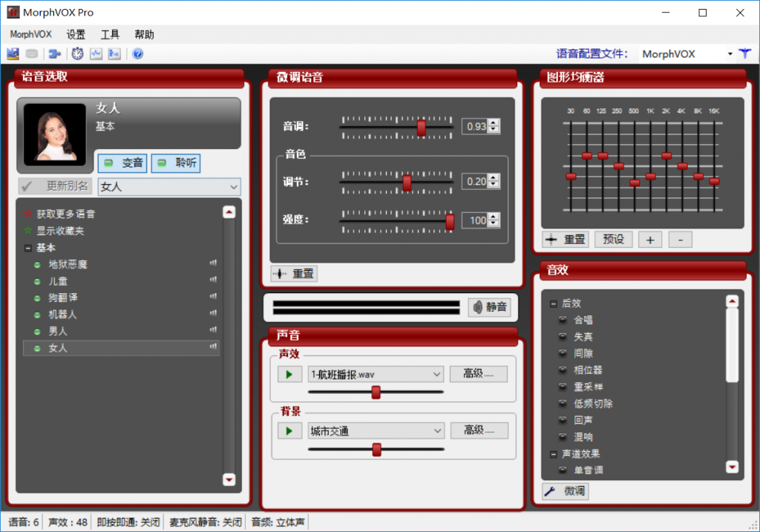760x532 pixels.
Task: Click the puzzle piece plugin icon
Action: pyautogui.click(x=54, y=53)
